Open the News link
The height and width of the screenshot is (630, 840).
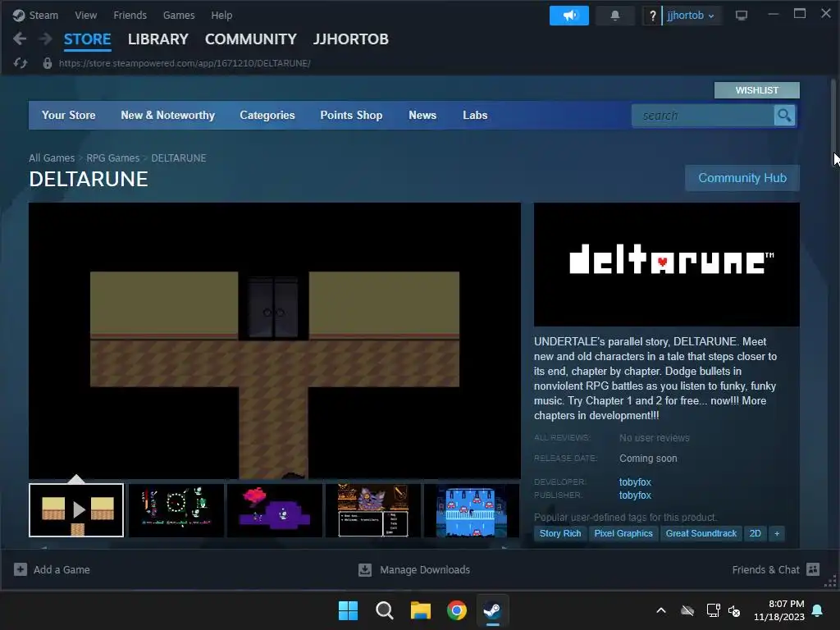coord(422,115)
